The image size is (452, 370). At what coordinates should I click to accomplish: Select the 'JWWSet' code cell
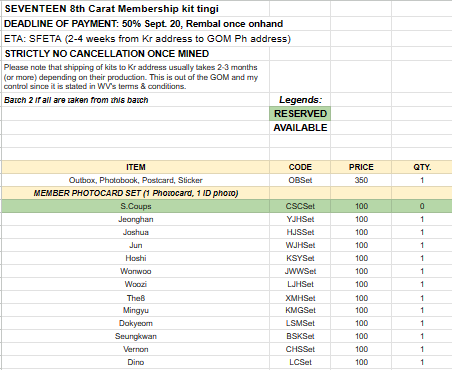point(300,271)
